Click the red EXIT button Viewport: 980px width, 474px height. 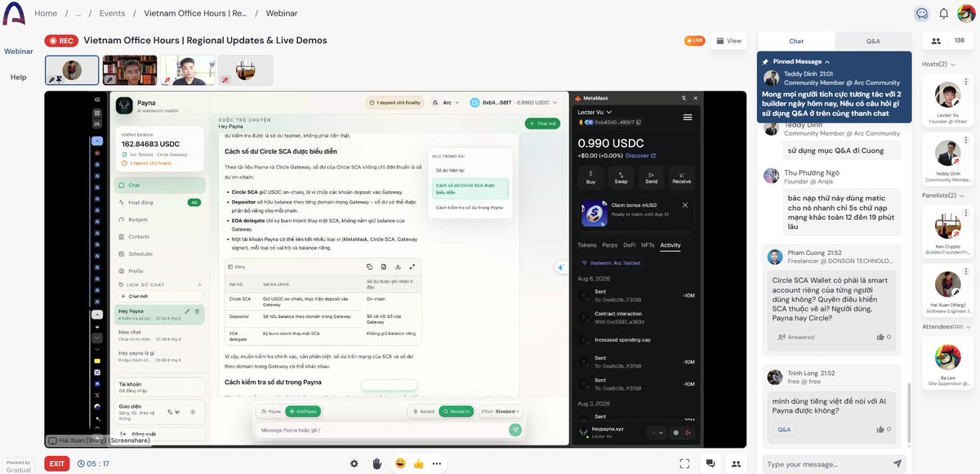tap(57, 463)
